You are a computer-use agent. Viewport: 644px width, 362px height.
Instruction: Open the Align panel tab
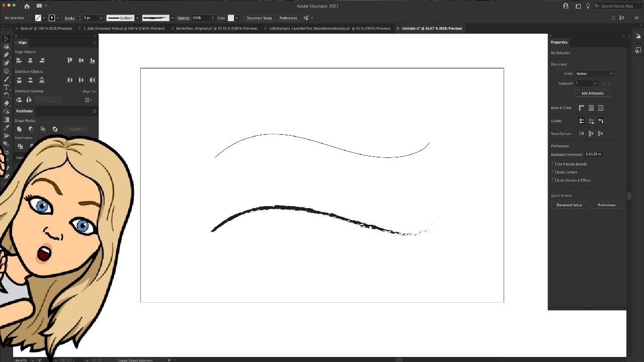(x=23, y=42)
